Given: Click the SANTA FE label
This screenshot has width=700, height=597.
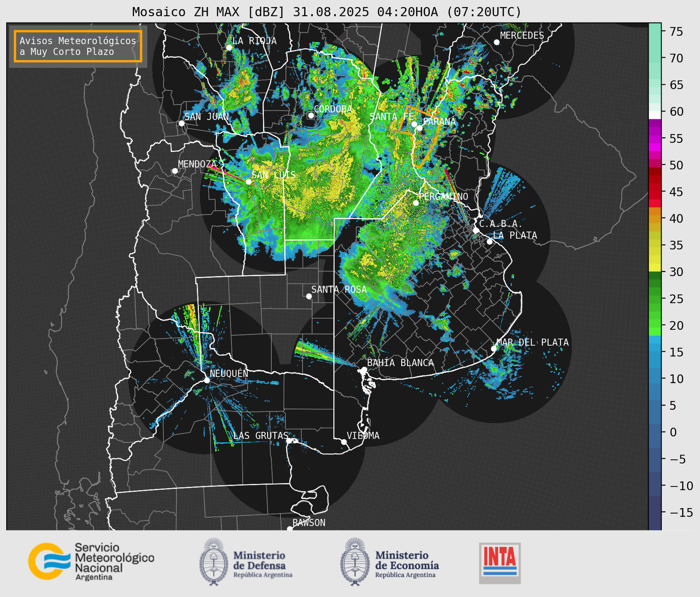Looking at the screenshot, I should (x=392, y=117).
